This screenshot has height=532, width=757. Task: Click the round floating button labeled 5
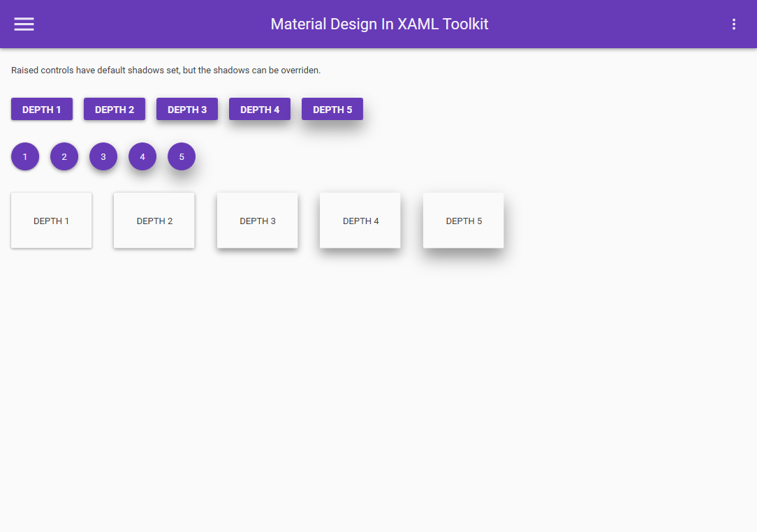[x=182, y=156]
